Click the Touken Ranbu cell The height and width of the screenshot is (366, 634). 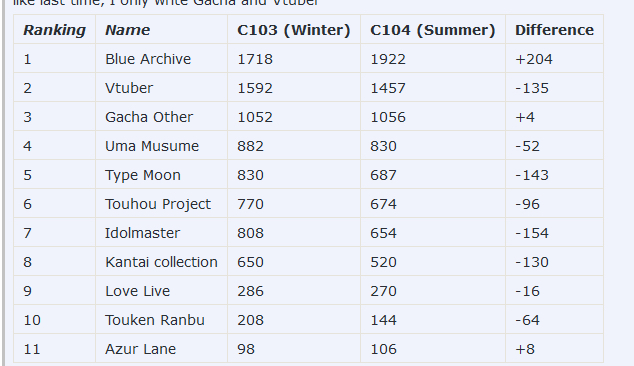pyautogui.click(x=161, y=320)
